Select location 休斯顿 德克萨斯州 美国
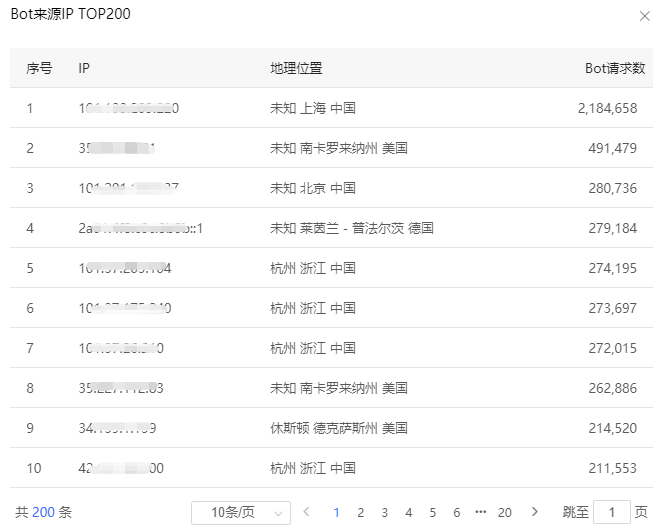The width and height of the screenshot is (663, 531). coord(339,428)
